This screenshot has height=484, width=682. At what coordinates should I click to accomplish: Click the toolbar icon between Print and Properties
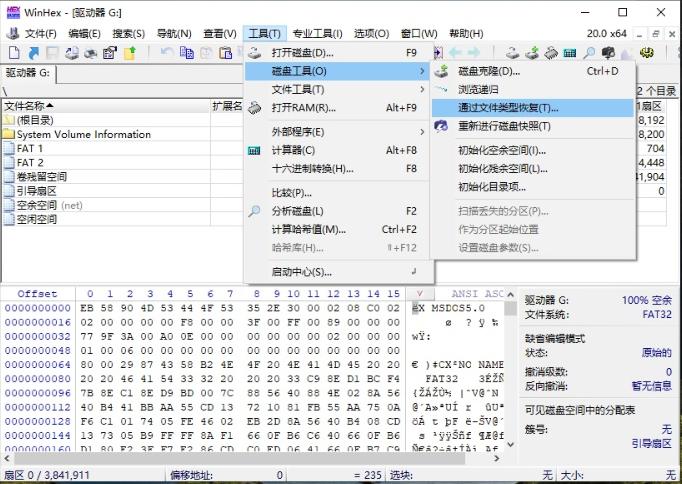(90, 53)
